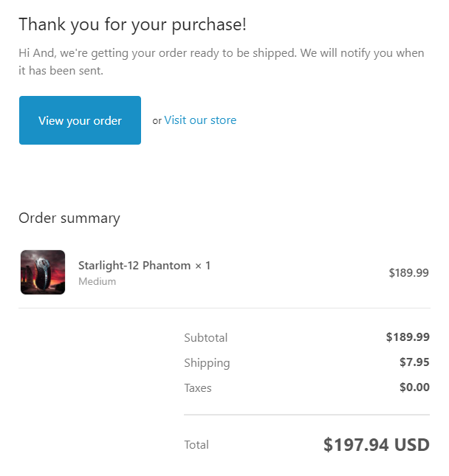Click the Starlight-12 Phantom product thumbnail
Image resolution: width=449 pixels, height=476 pixels.
coord(42,272)
